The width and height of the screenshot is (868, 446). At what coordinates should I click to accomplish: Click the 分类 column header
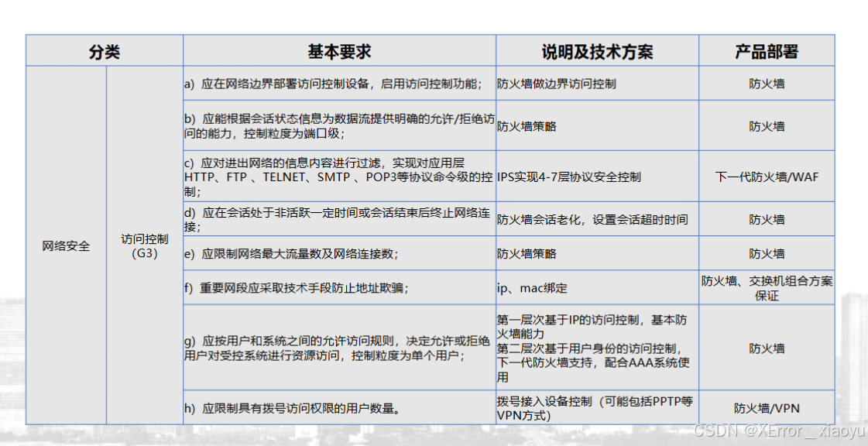105,51
